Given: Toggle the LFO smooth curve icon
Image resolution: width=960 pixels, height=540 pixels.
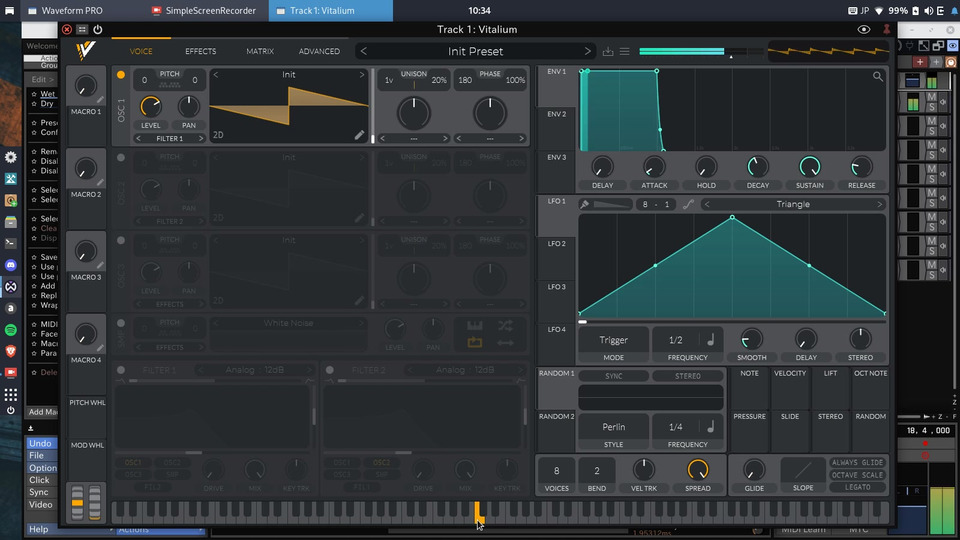Looking at the screenshot, I should tap(688, 204).
